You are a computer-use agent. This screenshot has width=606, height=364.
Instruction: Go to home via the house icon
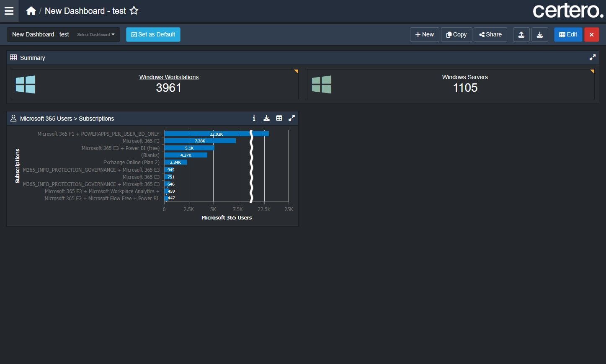tap(31, 11)
